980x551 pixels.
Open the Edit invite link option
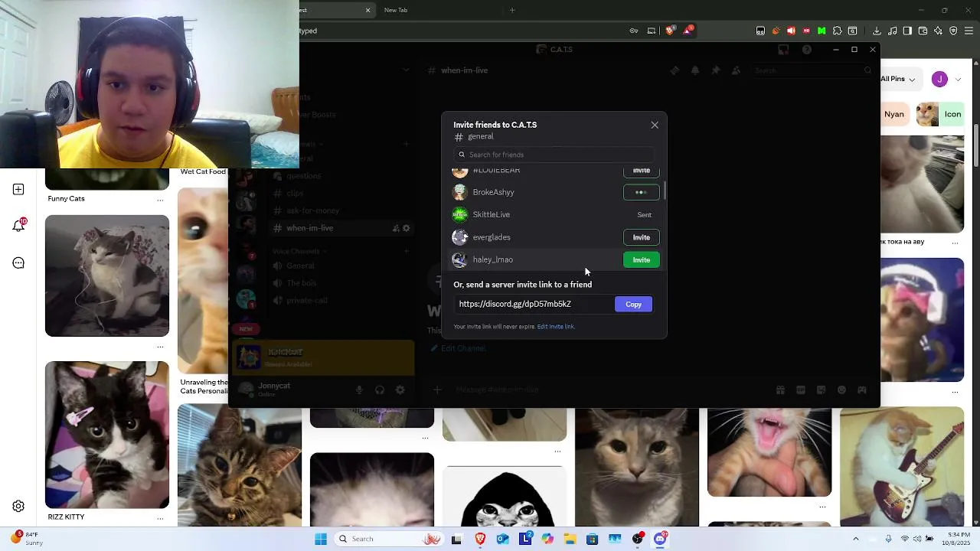pos(555,327)
